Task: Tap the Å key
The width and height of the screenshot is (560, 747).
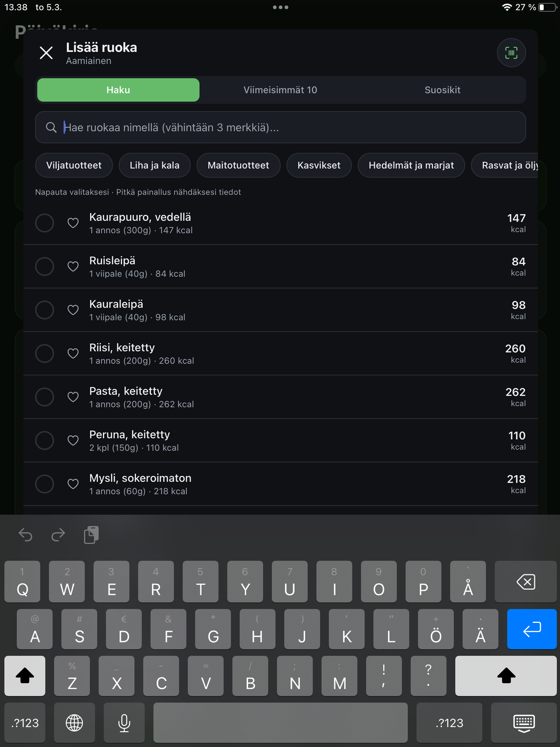Action: [468, 581]
